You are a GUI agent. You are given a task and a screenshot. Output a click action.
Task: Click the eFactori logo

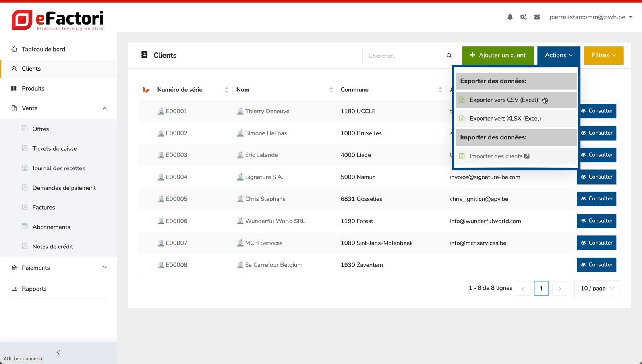[58, 20]
